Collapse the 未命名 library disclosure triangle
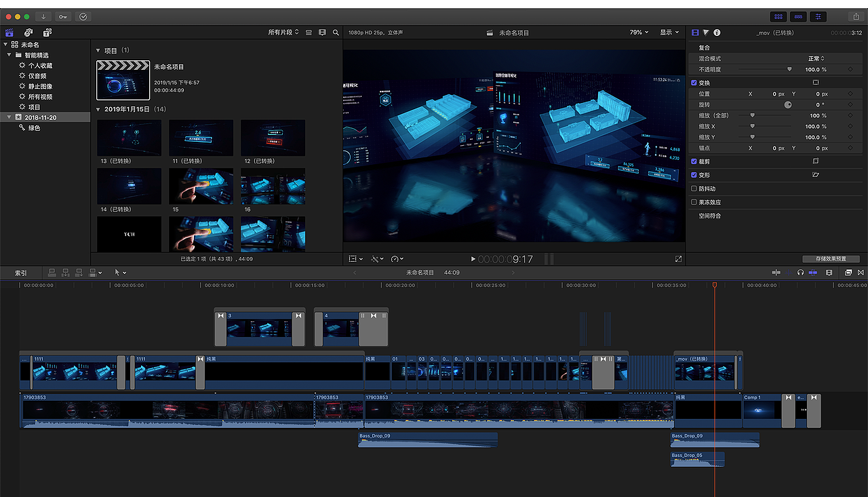Viewport: 868px width, 497px height. [x=5, y=45]
